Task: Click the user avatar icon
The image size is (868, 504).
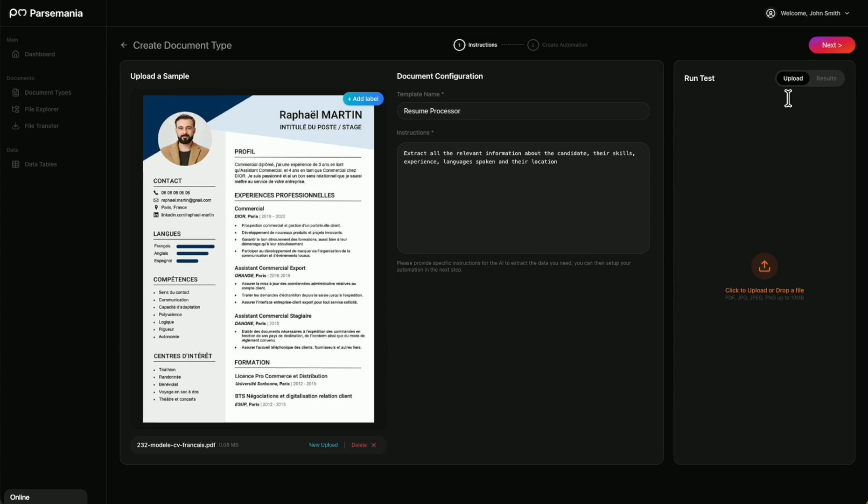Action: (770, 13)
